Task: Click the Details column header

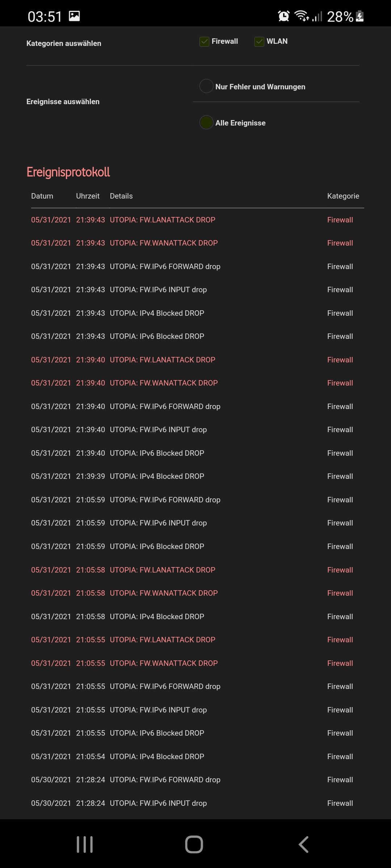Action: coord(121,196)
